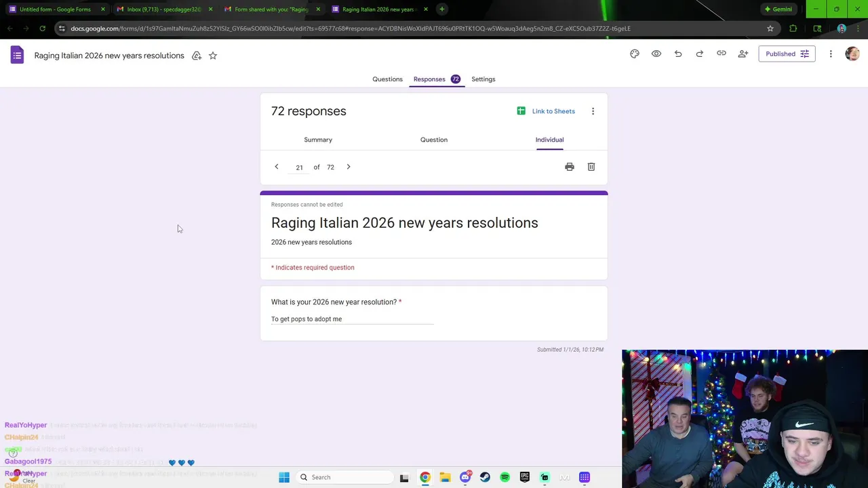868x488 pixels.
Task: Open the form's more options menu
Action: click(831, 54)
